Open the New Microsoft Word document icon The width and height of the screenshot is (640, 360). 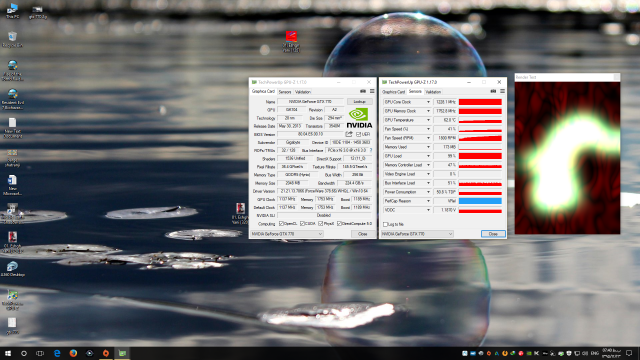[12, 185]
